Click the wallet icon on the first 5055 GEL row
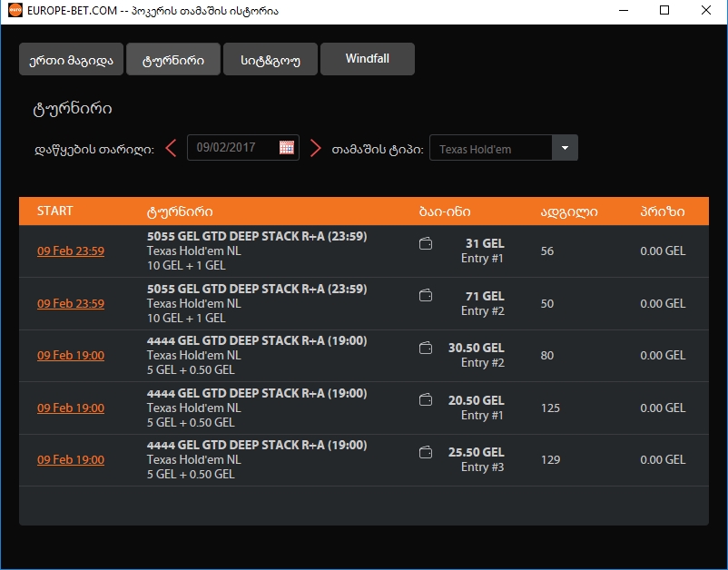The width and height of the screenshot is (728, 570). tap(425, 243)
